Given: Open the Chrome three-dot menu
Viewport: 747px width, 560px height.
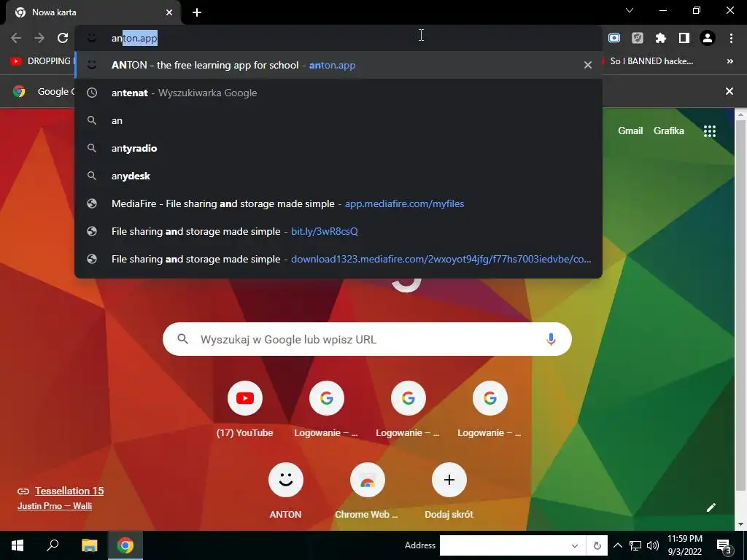Looking at the screenshot, I should coord(731,38).
